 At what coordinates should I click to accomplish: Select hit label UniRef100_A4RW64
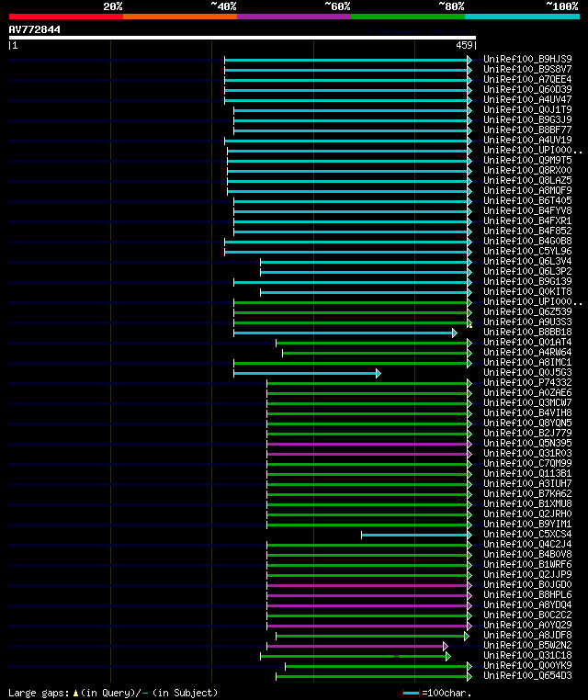[x=527, y=352]
